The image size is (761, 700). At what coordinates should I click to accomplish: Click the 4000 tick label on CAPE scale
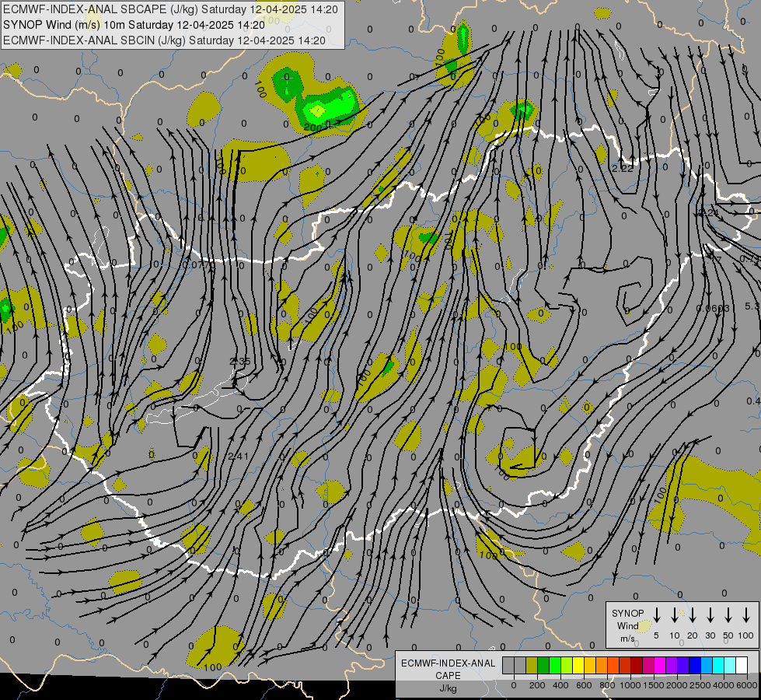[x=724, y=685]
